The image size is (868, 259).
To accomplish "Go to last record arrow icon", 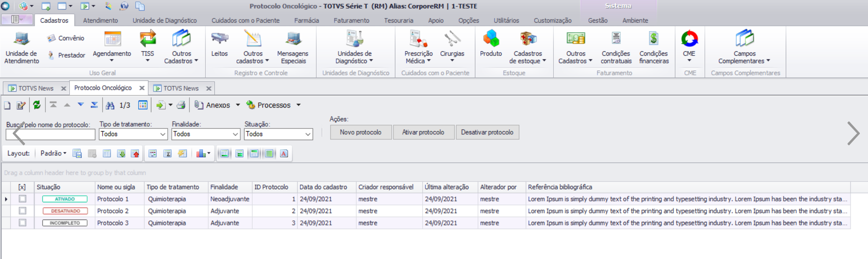I will [x=94, y=105].
